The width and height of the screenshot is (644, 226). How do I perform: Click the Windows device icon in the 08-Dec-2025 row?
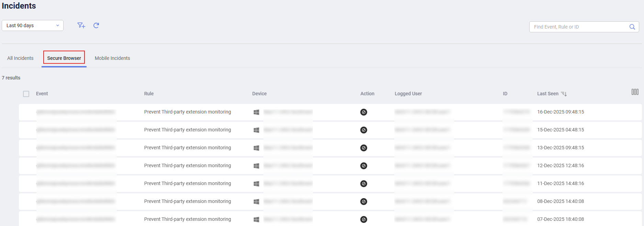pyautogui.click(x=256, y=202)
